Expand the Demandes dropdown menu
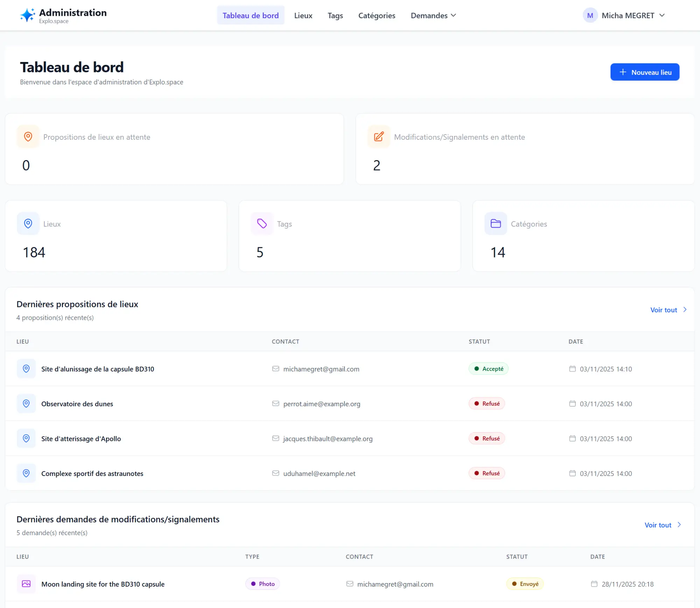The width and height of the screenshot is (700, 608). [x=433, y=15]
